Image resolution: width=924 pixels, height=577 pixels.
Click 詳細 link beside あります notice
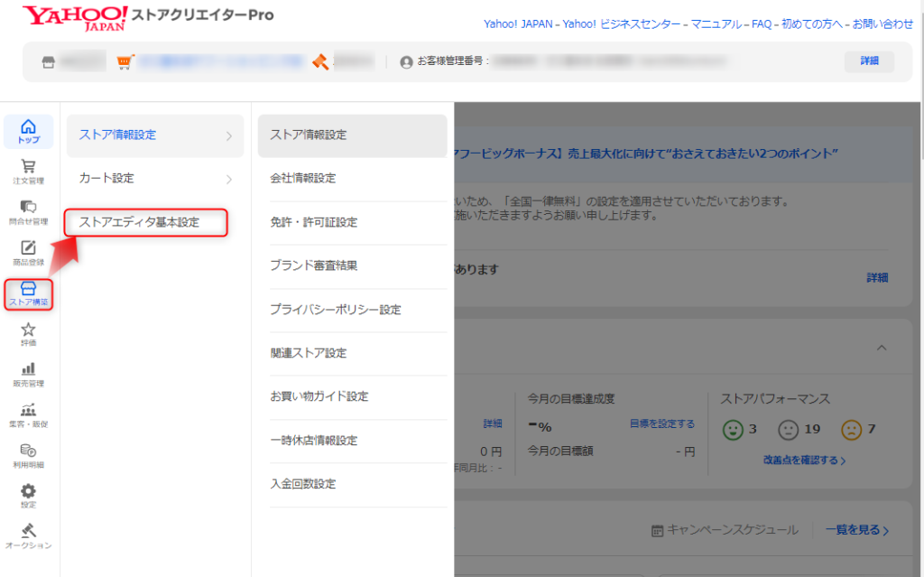pyautogui.click(x=877, y=278)
